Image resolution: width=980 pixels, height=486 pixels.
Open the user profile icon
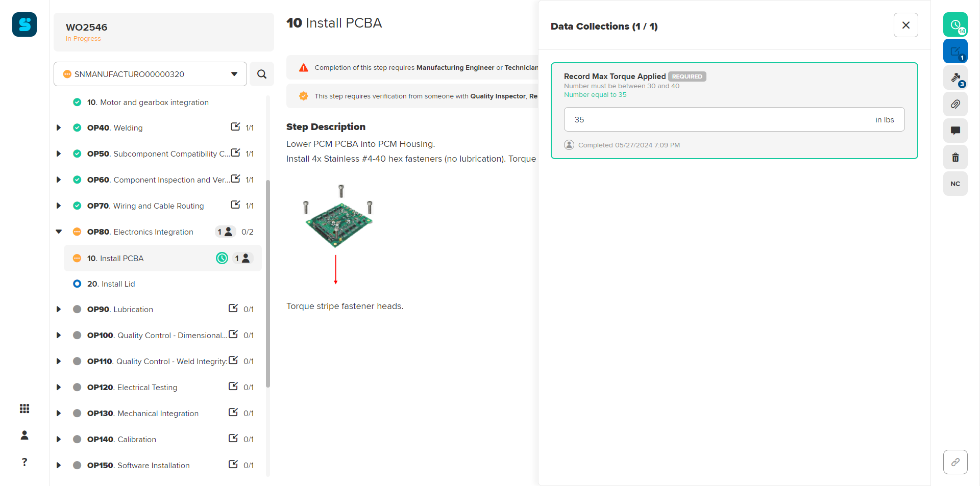point(24,435)
